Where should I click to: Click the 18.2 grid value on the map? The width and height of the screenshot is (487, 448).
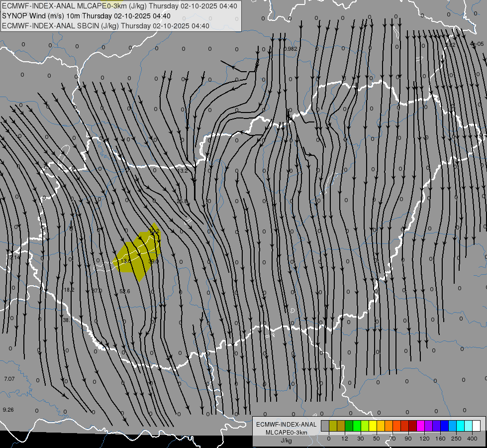69,290
